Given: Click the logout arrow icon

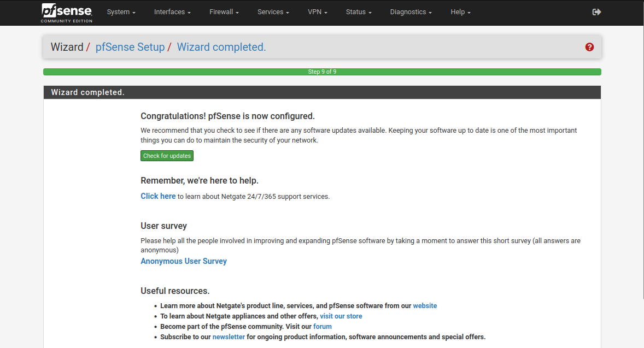Looking at the screenshot, I should click(x=596, y=12).
